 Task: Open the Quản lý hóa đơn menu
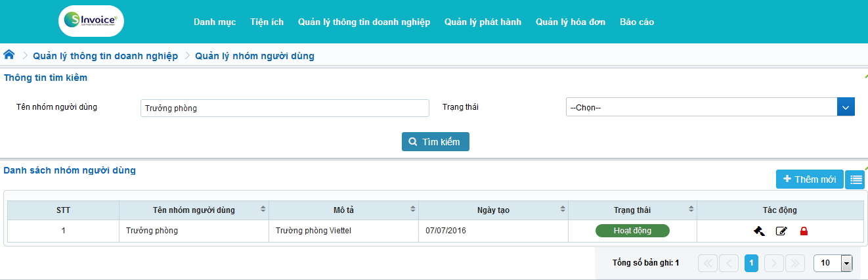(x=570, y=22)
